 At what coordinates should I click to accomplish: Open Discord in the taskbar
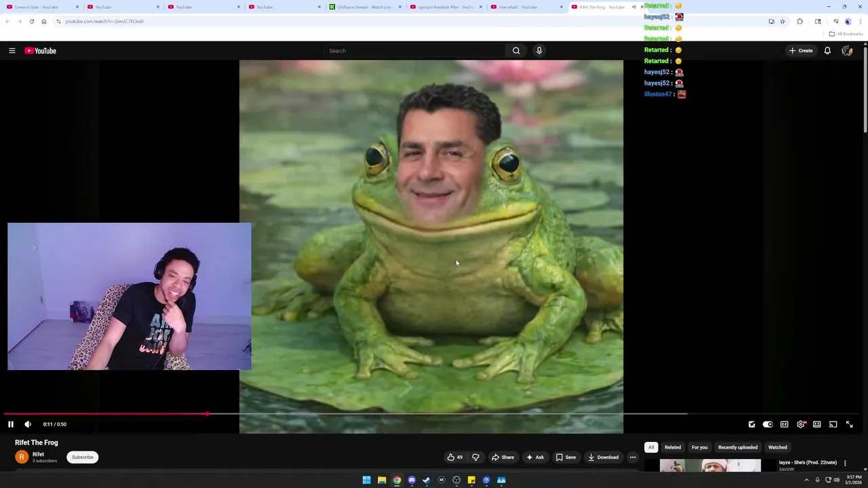coord(412,480)
